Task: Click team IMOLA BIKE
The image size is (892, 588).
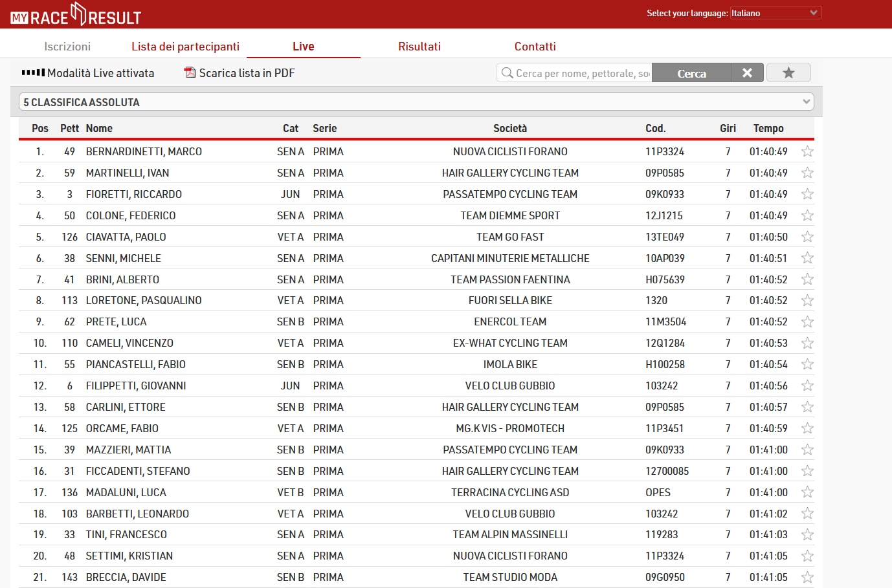Action: [510, 364]
